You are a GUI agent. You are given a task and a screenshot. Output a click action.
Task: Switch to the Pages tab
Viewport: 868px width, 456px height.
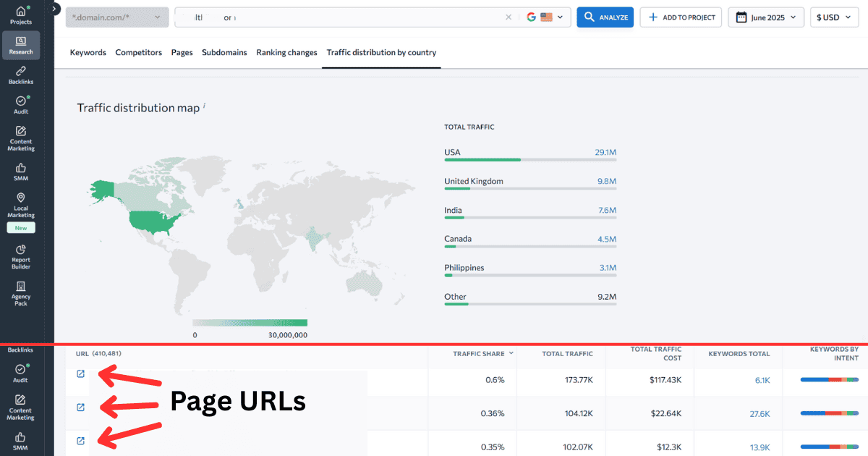tap(182, 53)
